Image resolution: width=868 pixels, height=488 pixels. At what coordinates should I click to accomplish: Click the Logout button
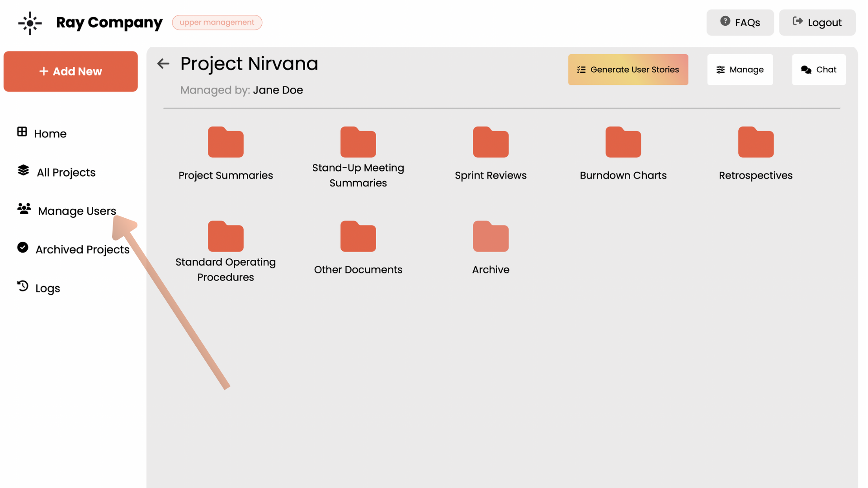click(x=817, y=23)
